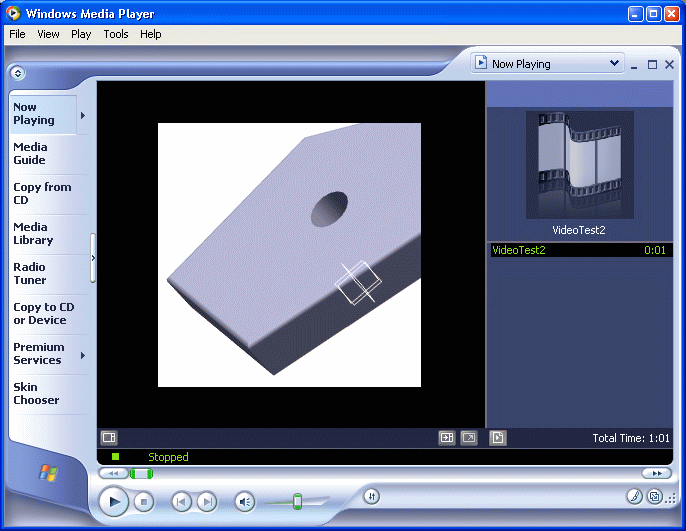Maximize the inner player pane

652,65
